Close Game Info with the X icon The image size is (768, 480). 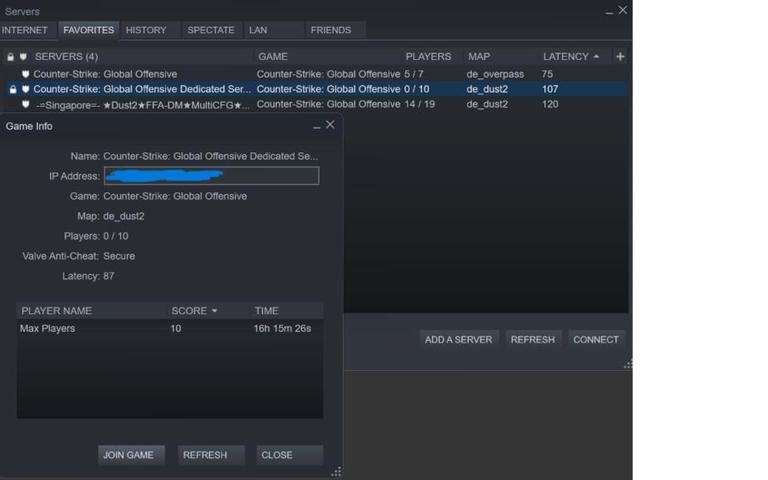pos(330,125)
